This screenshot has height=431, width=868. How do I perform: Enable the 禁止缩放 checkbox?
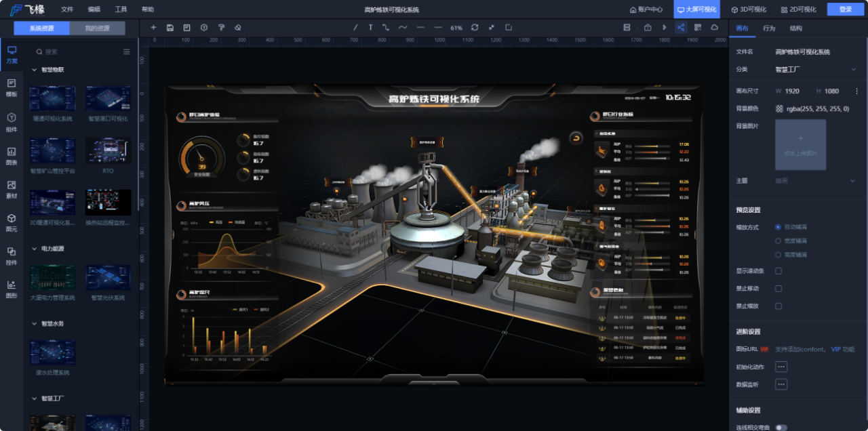[x=778, y=306]
